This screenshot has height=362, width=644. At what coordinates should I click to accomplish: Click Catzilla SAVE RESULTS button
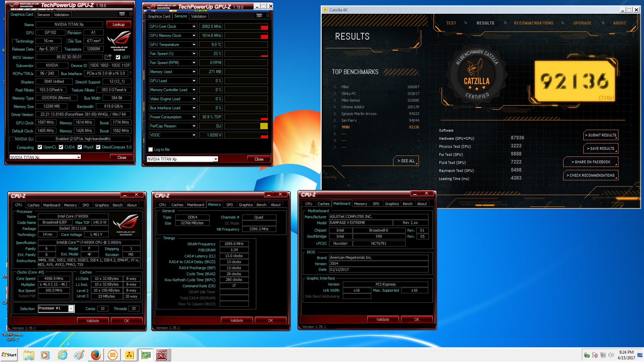[x=601, y=148]
